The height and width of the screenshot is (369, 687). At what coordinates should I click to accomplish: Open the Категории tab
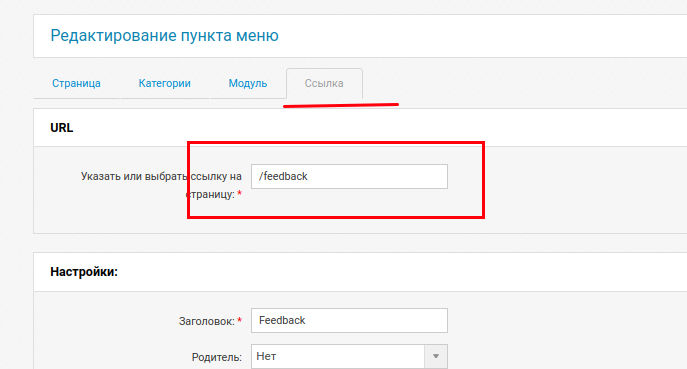click(164, 83)
